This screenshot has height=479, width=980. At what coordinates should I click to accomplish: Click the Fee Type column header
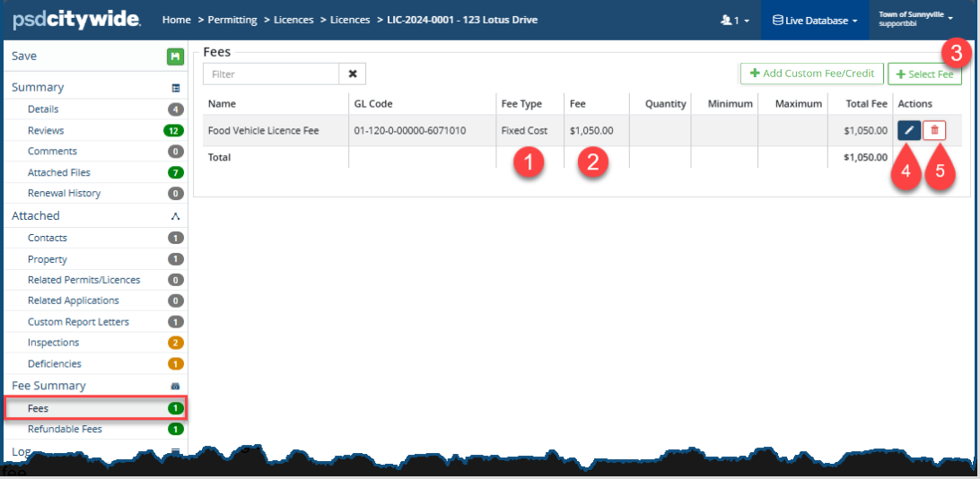tap(521, 104)
